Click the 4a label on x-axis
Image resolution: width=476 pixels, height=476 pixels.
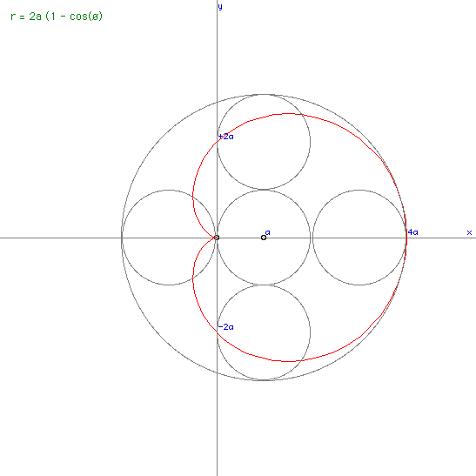coord(412,232)
